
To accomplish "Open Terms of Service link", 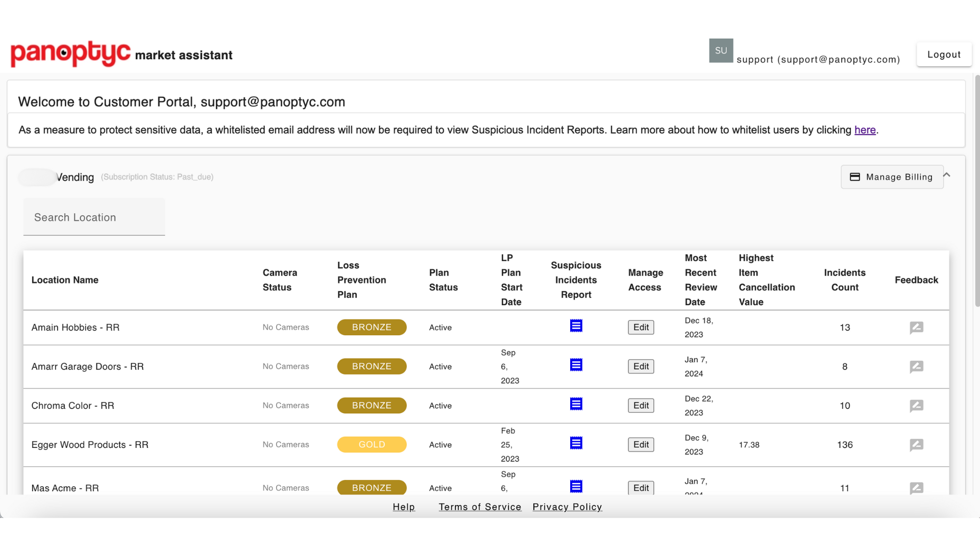I will pyautogui.click(x=480, y=507).
